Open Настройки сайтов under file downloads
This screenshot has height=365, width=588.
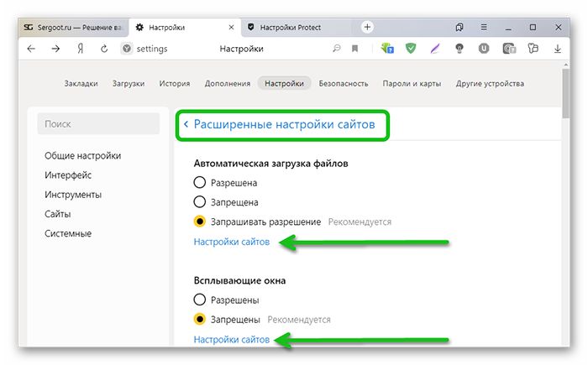[x=232, y=242]
